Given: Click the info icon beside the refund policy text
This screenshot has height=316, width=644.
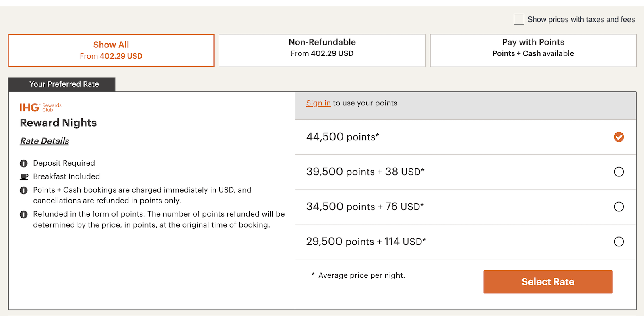Looking at the screenshot, I should point(23,214).
